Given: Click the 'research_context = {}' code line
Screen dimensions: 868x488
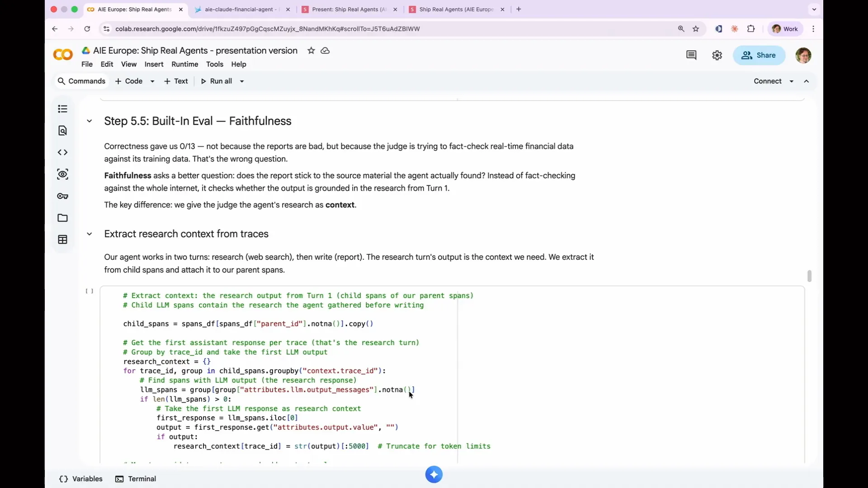Looking at the screenshot, I should point(167,361).
